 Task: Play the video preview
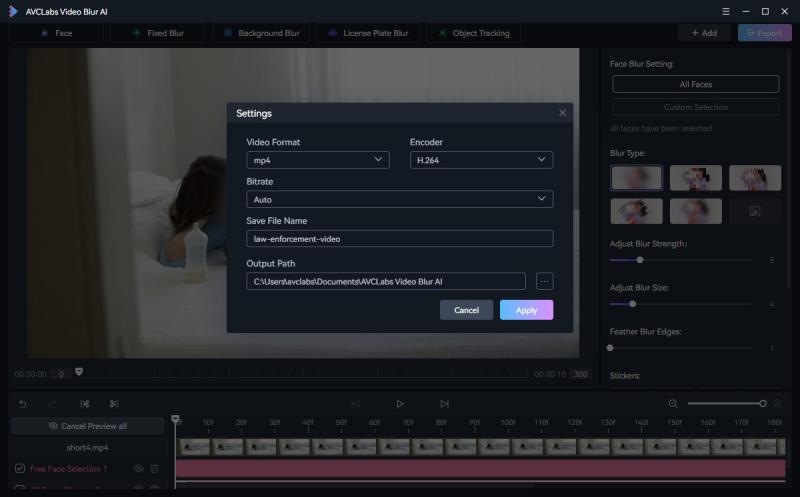tap(400, 404)
